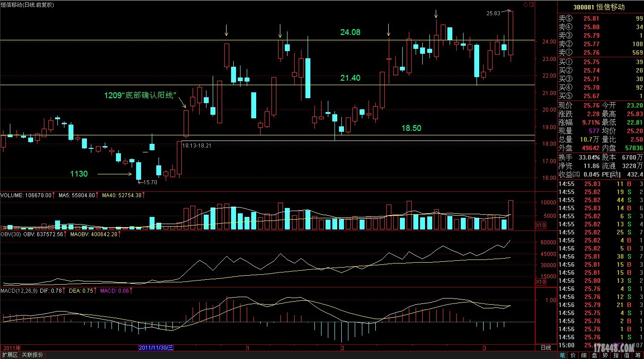The height and width of the screenshot is (359, 644).
Task: Click the 买② 25.74 bid row
Action: [x=600, y=70]
